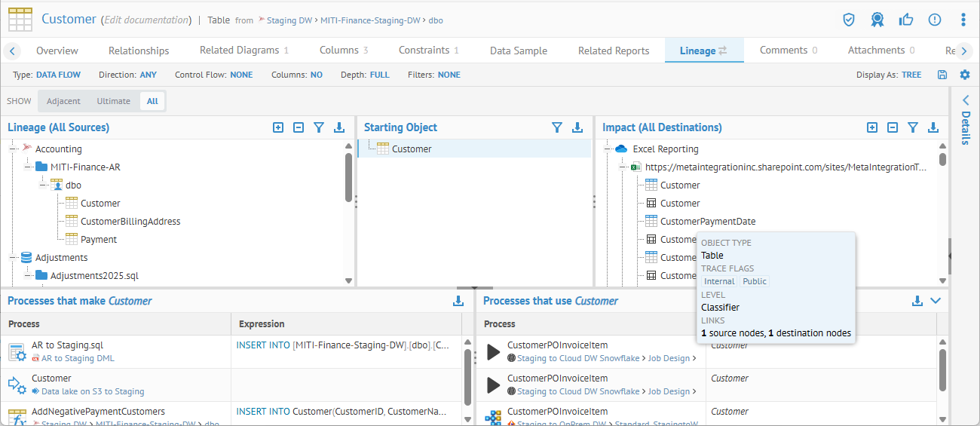Select the Adjacent show option

pyautogui.click(x=63, y=101)
